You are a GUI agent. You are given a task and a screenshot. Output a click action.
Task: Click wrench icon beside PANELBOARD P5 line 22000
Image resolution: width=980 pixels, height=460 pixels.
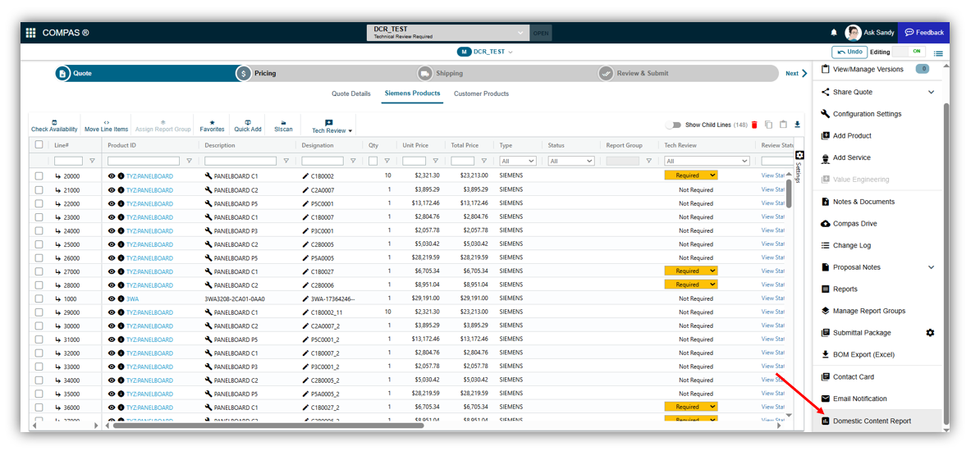[208, 203]
